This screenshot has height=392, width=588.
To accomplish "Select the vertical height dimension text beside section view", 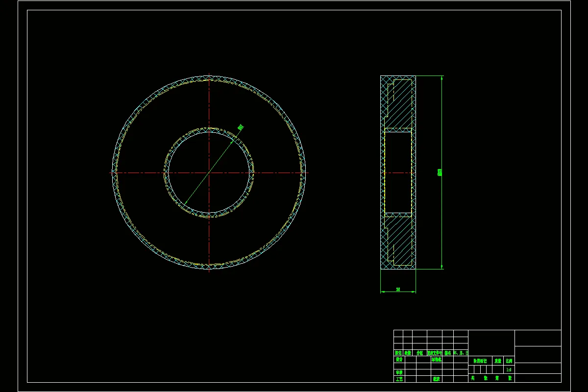I will click(x=440, y=172).
